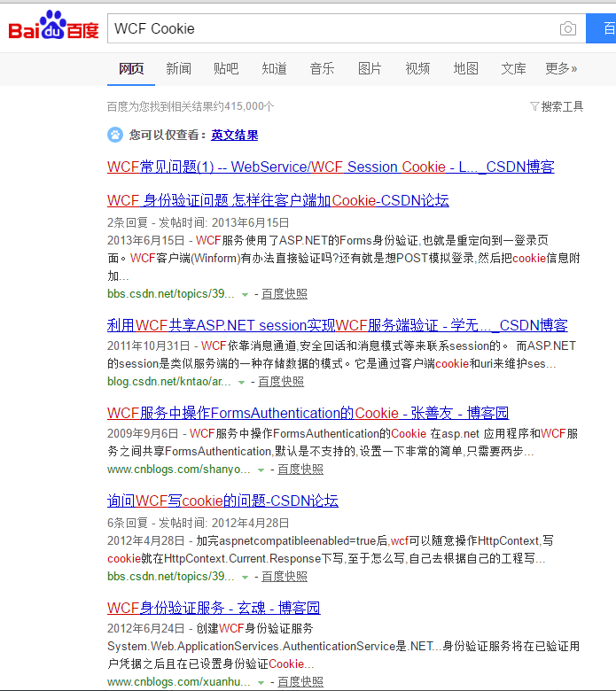Click the URL www.cnblogs.com/shanyo...
Image resolution: width=616 pixels, height=691 pixels.
pyautogui.click(x=178, y=470)
